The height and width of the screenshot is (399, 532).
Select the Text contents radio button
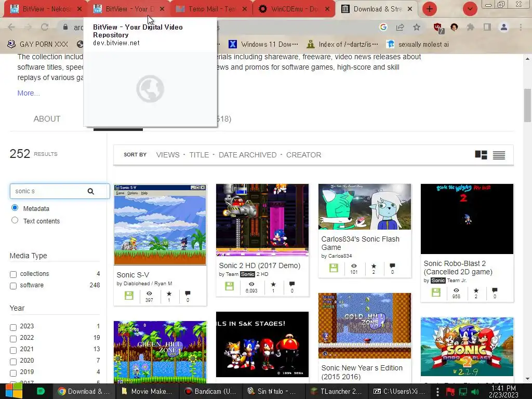[x=15, y=220]
